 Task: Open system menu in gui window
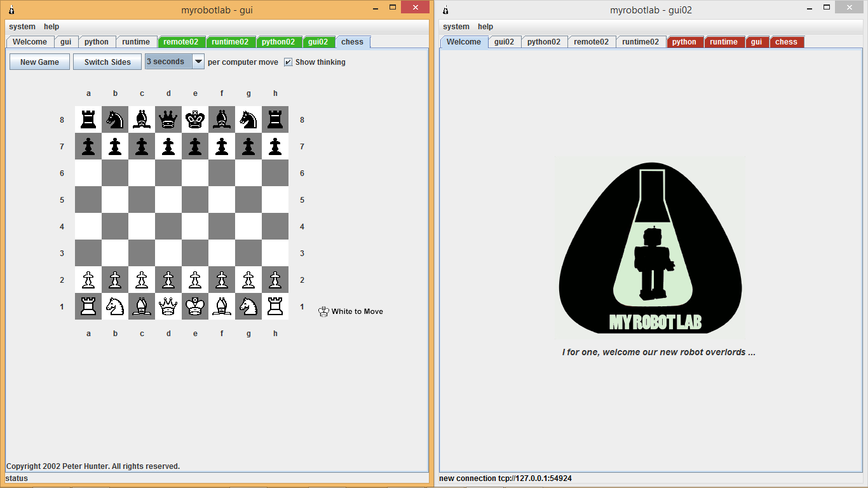(x=22, y=27)
